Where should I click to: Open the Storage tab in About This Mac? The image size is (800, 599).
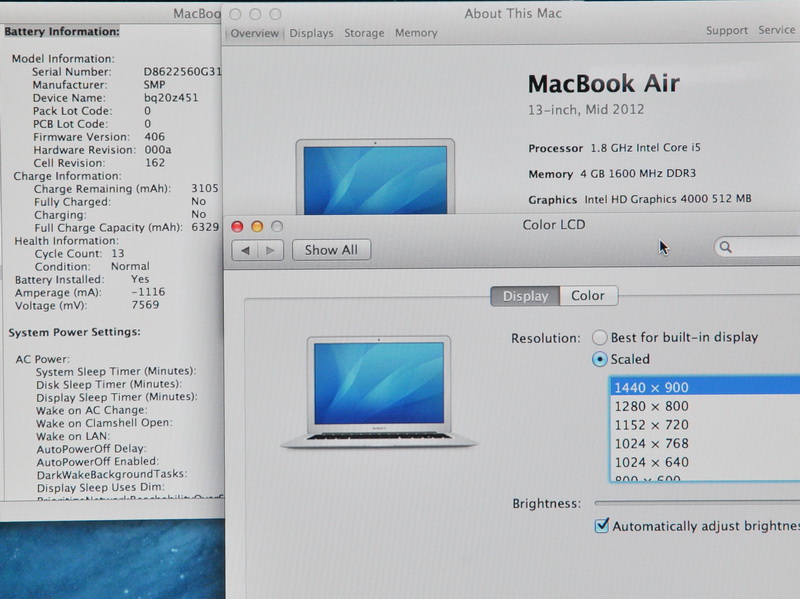point(364,33)
